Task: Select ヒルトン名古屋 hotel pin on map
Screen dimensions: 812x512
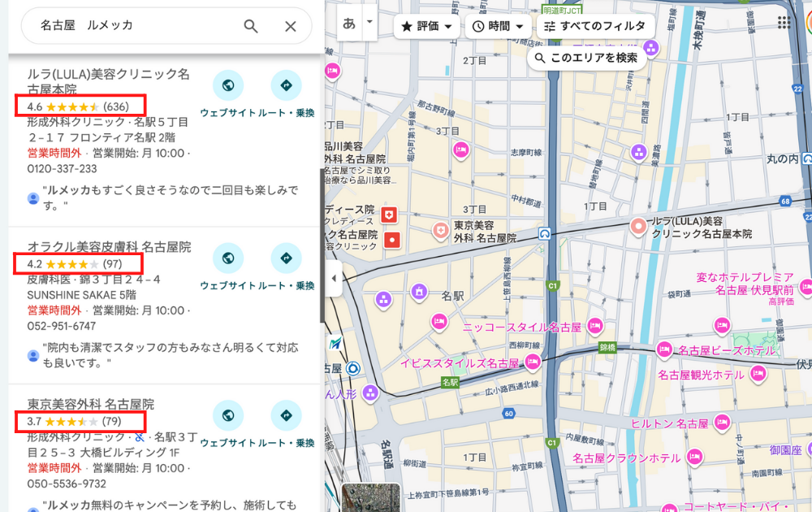Action: click(x=721, y=423)
